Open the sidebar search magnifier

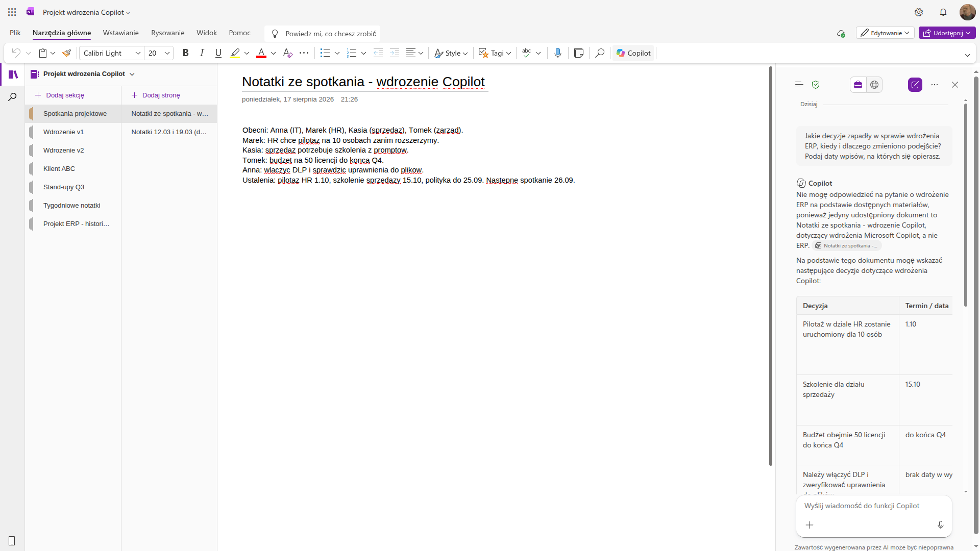[13, 97]
